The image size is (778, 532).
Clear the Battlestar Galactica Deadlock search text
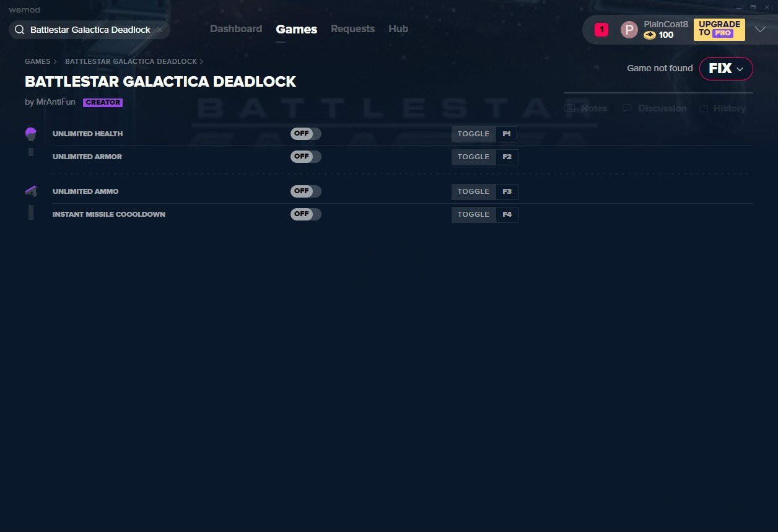(x=160, y=30)
